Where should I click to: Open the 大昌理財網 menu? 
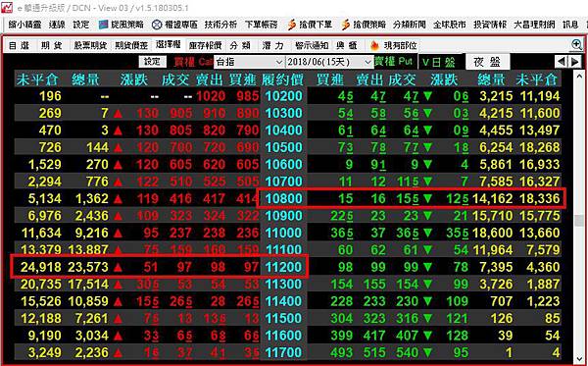[534, 26]
